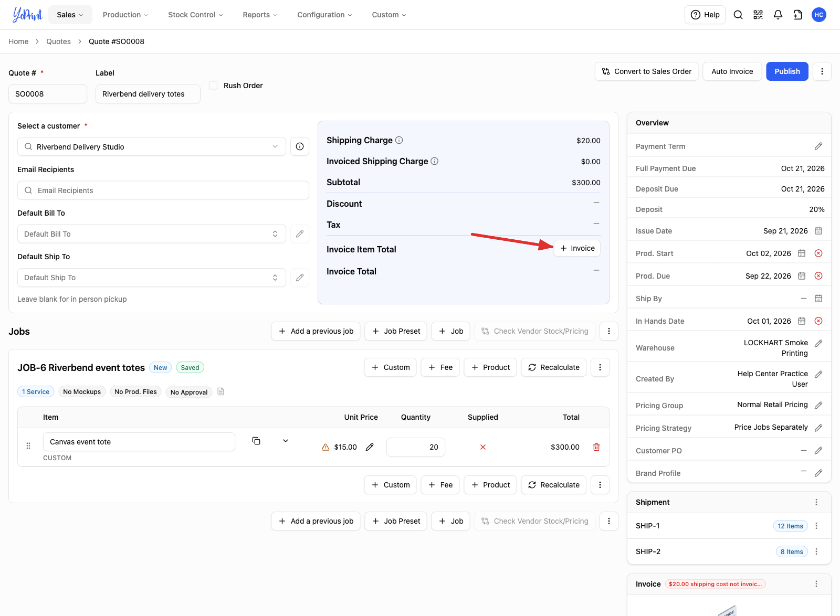Go to Quotes breadcrumb link
This screenshot has height=616, width=840.
click(x=58, y=41)
